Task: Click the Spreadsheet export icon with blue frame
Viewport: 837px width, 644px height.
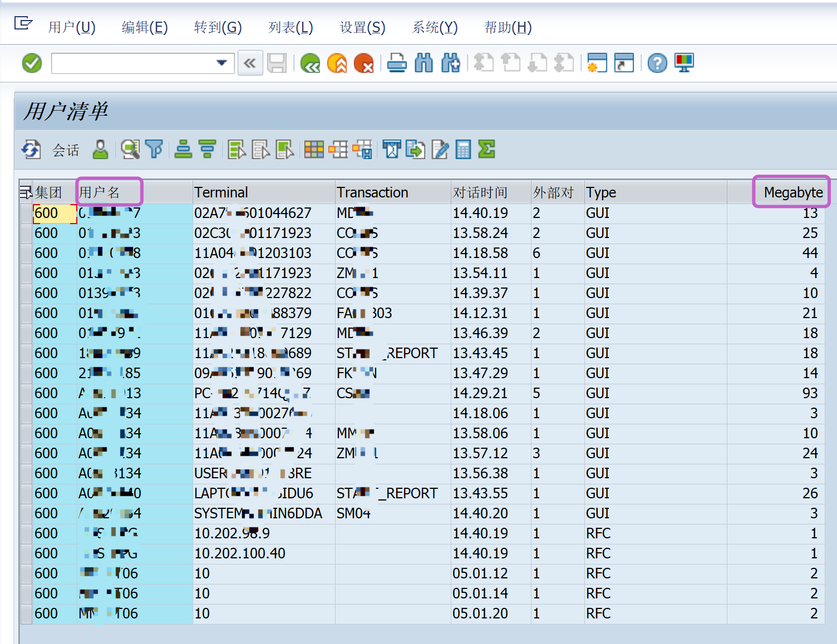Action: 392,150
